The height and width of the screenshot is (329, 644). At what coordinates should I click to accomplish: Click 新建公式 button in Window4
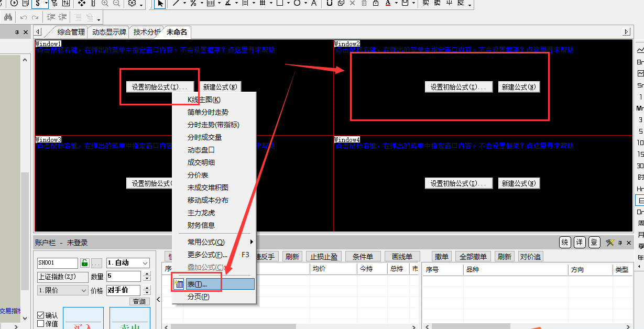click(519, 183)
